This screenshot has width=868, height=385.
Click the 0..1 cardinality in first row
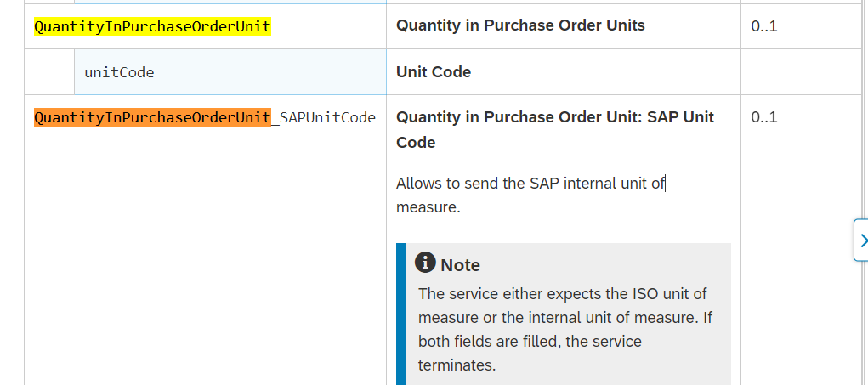click(764, 26)
